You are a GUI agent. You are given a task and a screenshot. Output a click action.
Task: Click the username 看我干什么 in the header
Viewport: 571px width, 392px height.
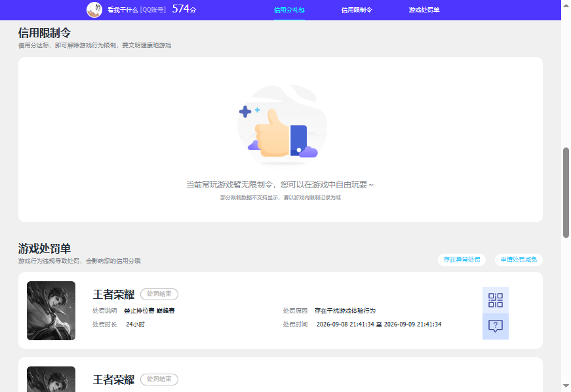pos(123,10)
